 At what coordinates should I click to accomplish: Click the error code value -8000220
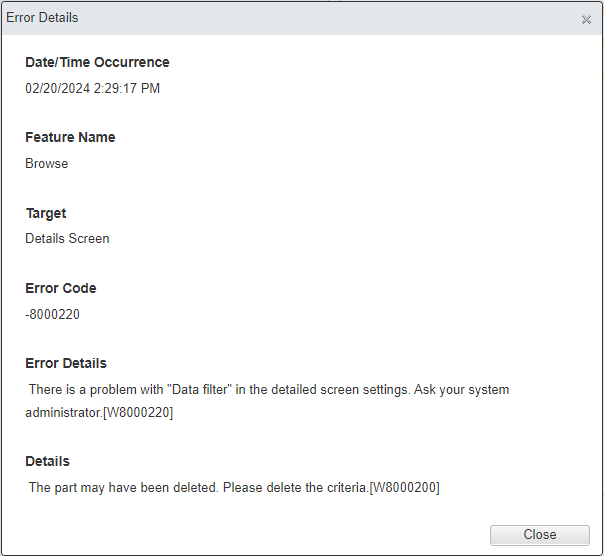pyautogui.click(x=52, y=314)
